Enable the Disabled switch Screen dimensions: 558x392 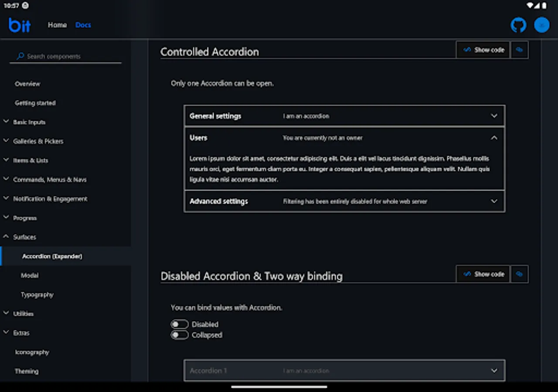pos(180,324)
